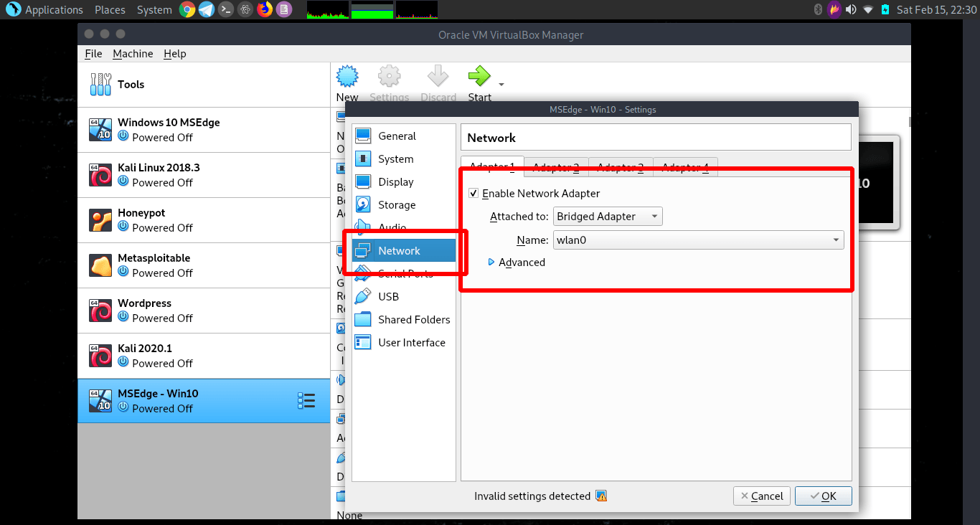Open the Name dropdown showing wlan0

coord(699,240)
